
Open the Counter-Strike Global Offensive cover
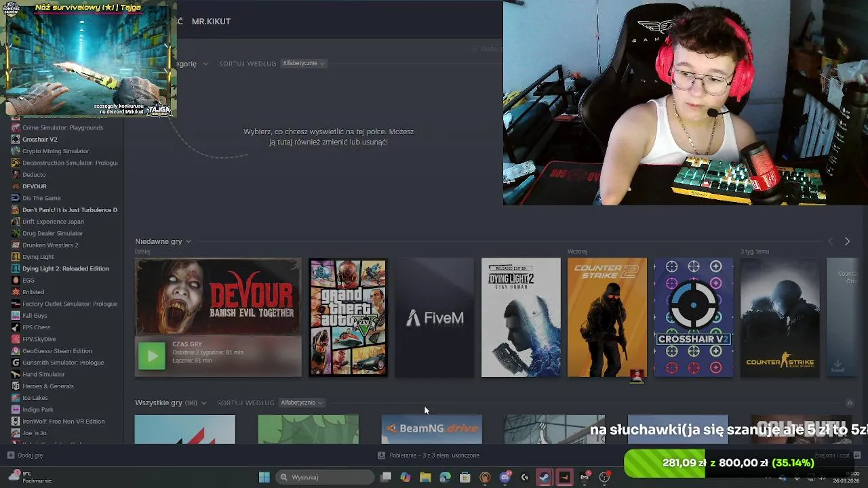780,317
